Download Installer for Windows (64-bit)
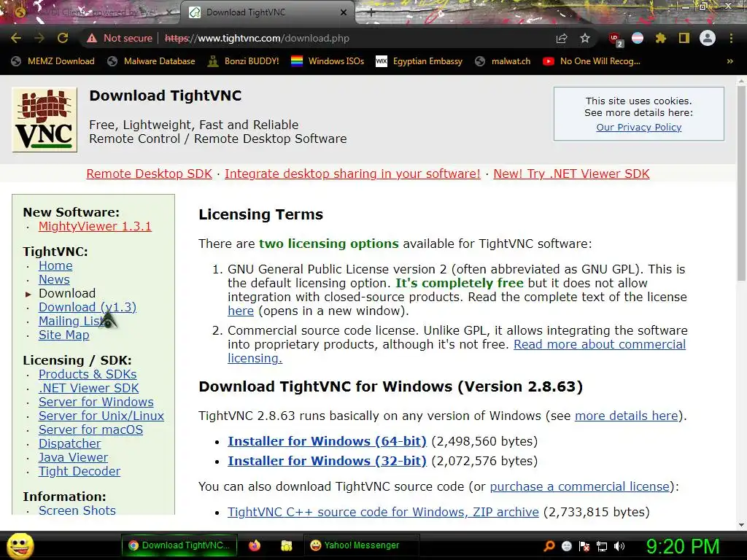Image resolution: width=747 pixels, height=560 pixels. 327,441
